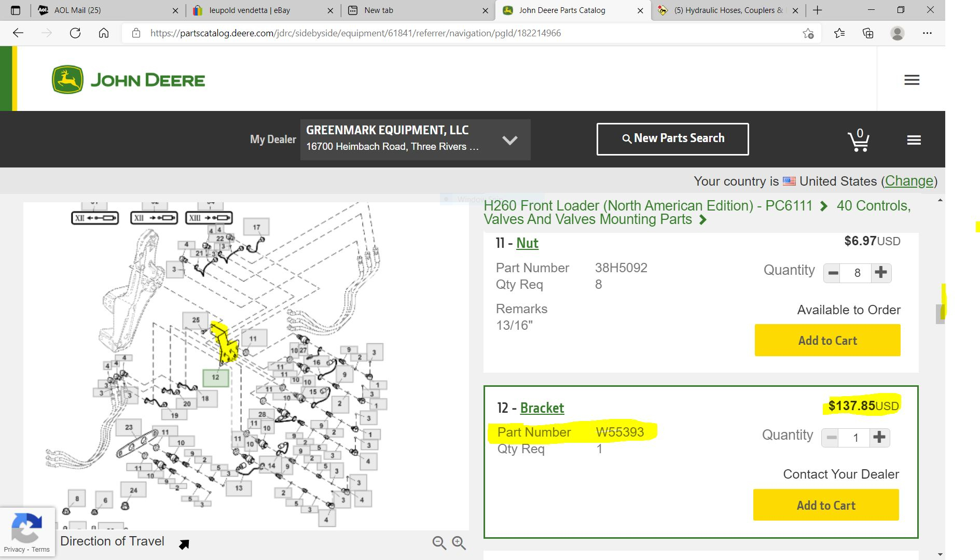Reload the current page

pyautogui.click(x=75, y=33)
